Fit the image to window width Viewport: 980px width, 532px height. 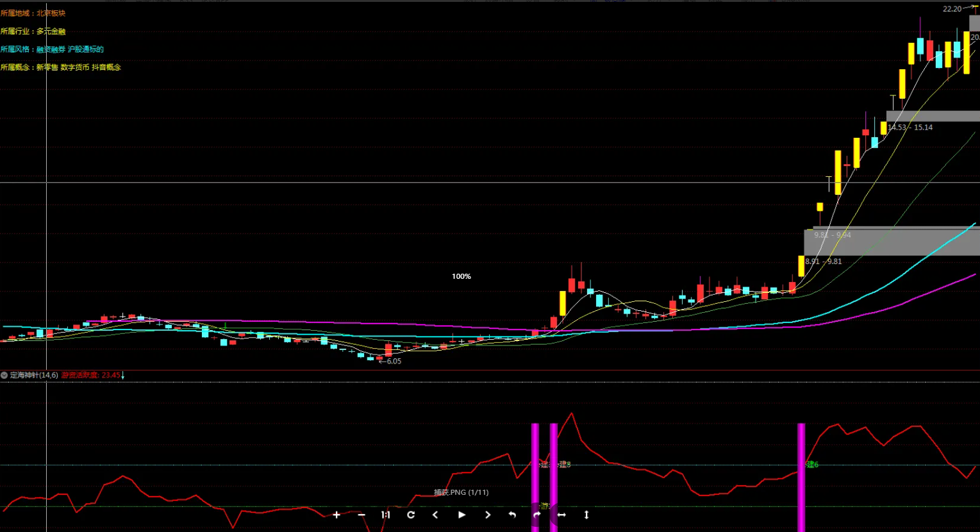tap(561, 515)
